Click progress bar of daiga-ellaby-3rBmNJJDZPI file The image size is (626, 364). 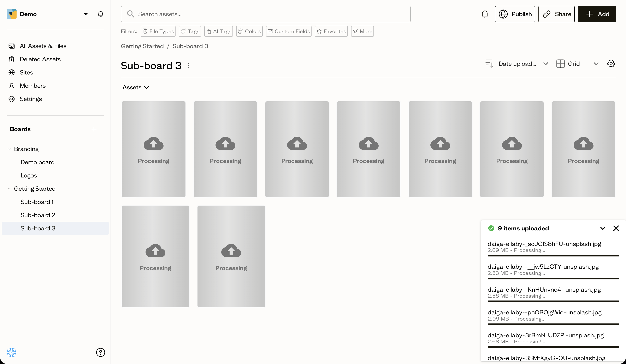[x=553, y=347]
